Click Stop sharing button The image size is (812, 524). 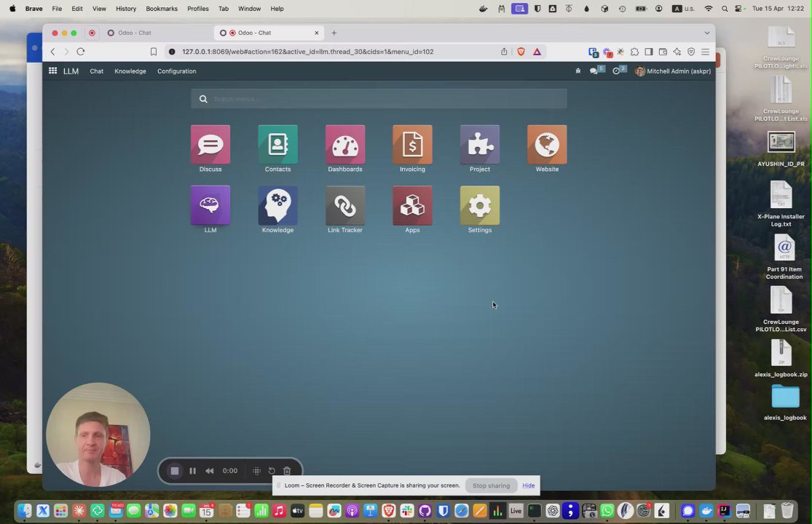pyautogui.click(x=491, y=485)
